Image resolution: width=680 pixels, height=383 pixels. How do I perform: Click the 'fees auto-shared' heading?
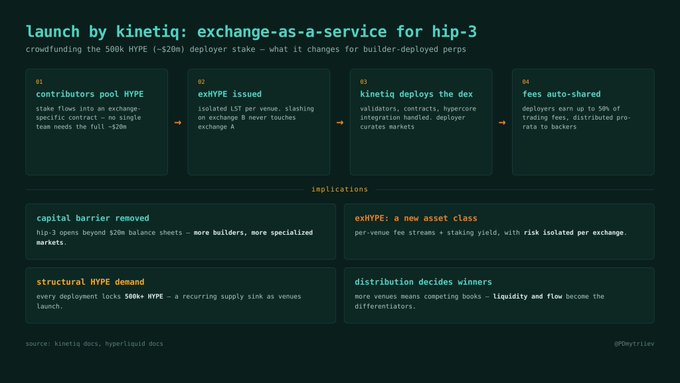pyautogui.click(x=562, y=94)
